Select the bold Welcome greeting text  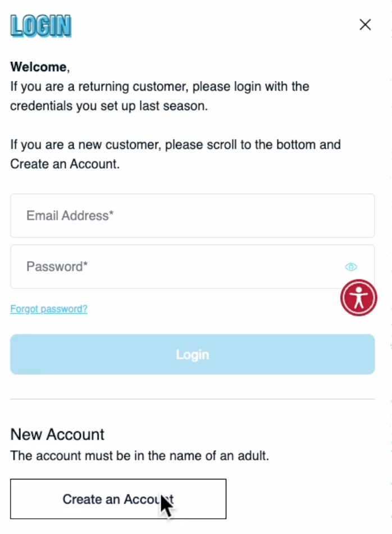pos(38,67)
